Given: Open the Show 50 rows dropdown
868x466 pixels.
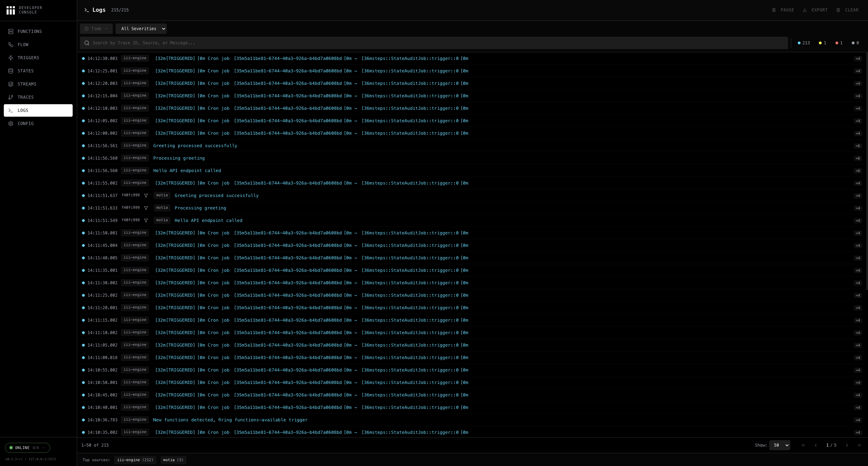Looking at the screenshot, I should point(779,445).
